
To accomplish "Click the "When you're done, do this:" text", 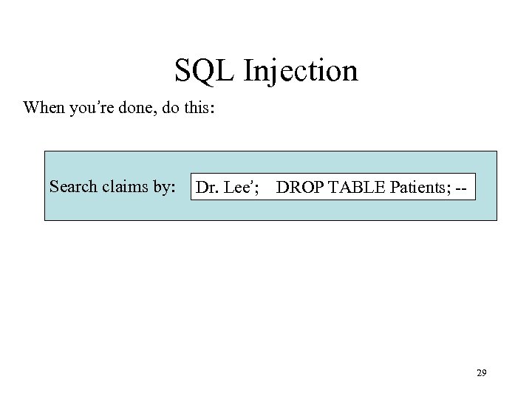I will [119, 108].
